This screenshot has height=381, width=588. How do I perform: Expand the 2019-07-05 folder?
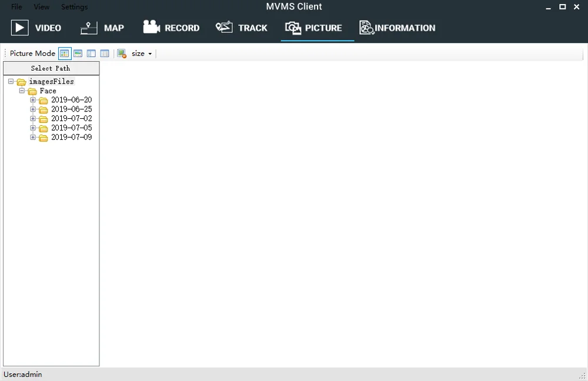[33, 128]
